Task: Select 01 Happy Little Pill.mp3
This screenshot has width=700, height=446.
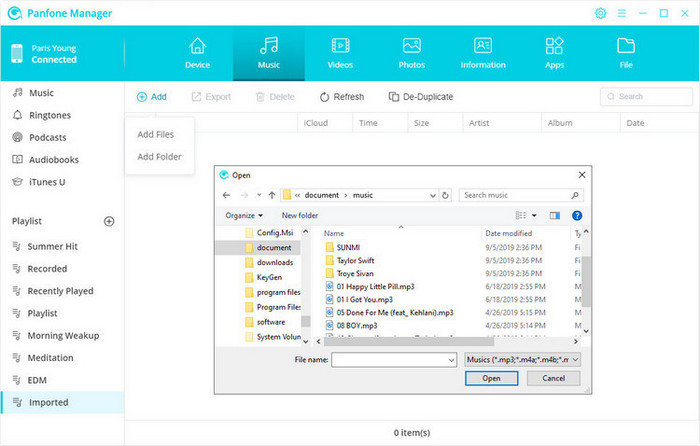Action: click(x=370, y=287)
